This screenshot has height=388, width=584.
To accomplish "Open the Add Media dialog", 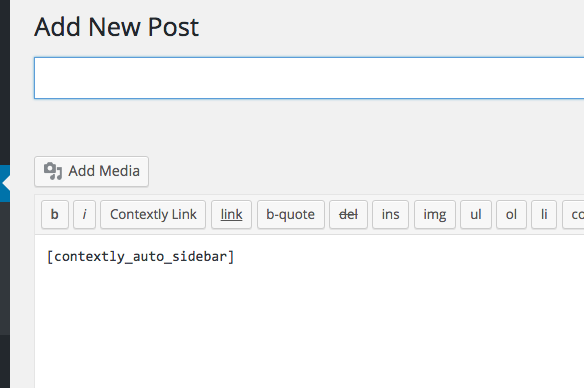I will [92, 171].
